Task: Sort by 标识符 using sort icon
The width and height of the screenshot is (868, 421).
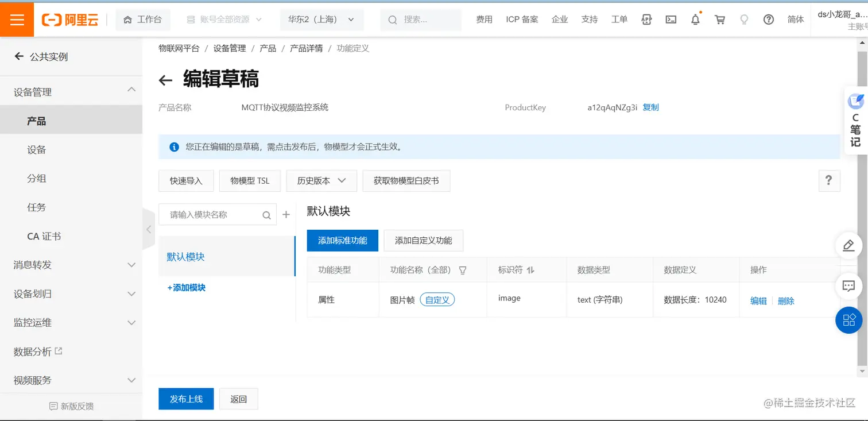Action: click(530, 270)
